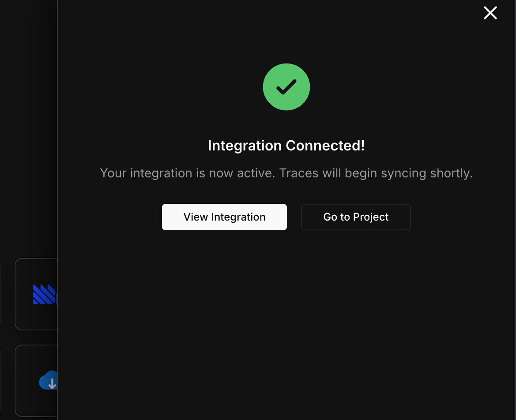Select the blue striped integration logo icon
The height and width of the screenshot is (420, 516).
point(44,293)
